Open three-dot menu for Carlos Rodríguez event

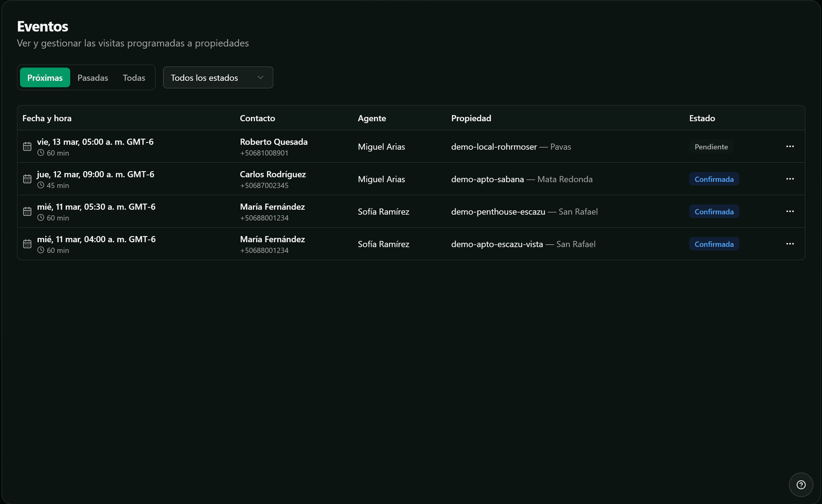coord(790,179)
